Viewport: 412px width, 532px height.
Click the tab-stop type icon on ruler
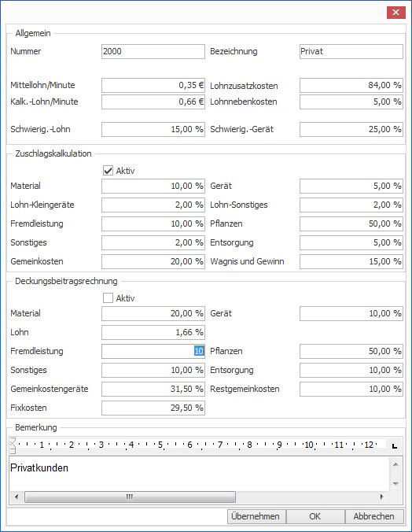click(x=395, y=445)
